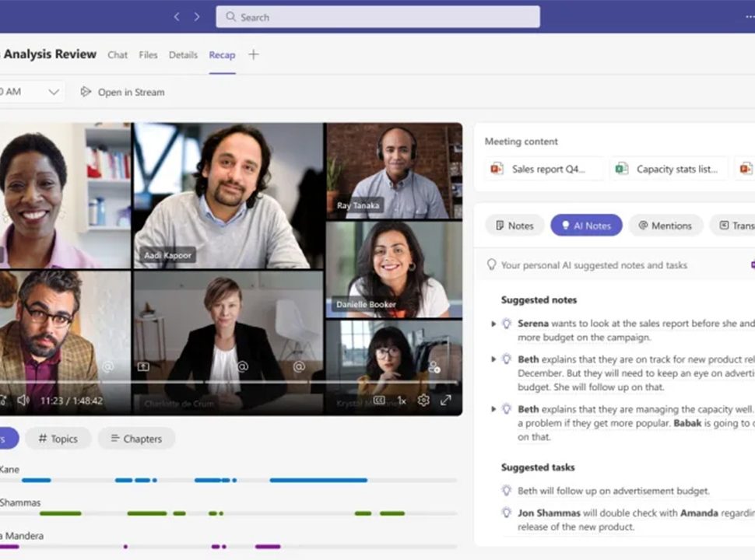The width and height of the screenshot is (755, 560).
Task: Open the Capacity stats list Excel file
Action: [669, 169]
